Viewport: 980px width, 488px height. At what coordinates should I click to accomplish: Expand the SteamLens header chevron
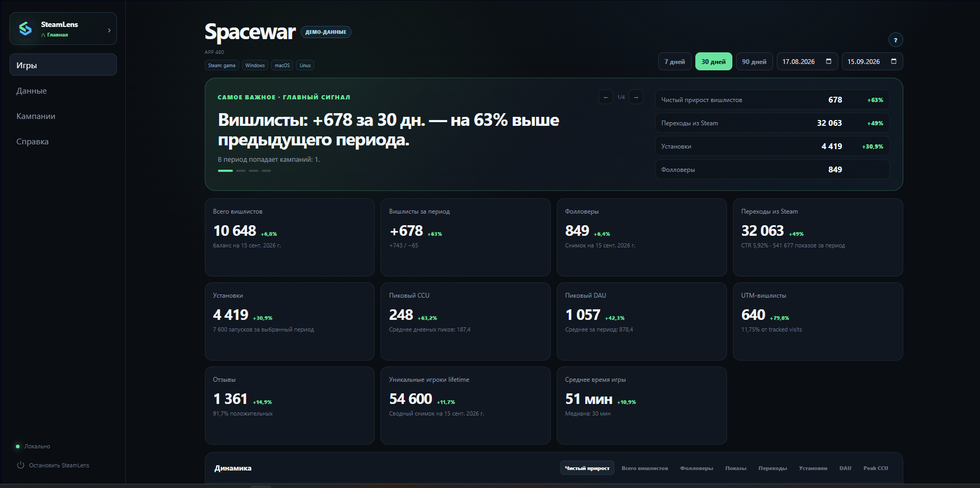point(109,30)
